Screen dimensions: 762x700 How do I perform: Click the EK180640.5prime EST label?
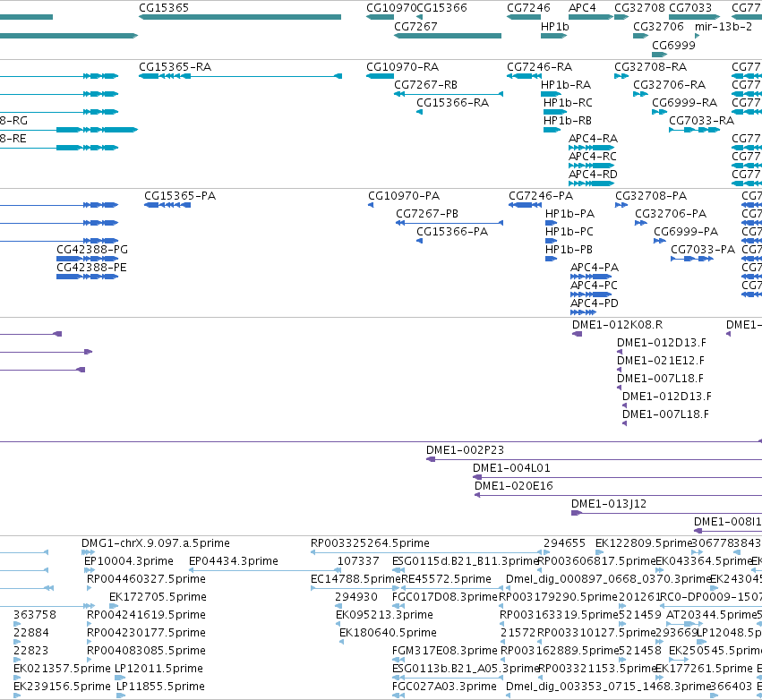[388, 634]
